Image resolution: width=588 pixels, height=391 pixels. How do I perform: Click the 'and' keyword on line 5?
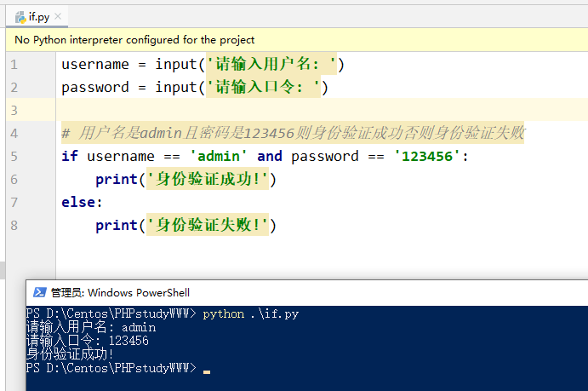pos(270,156)
